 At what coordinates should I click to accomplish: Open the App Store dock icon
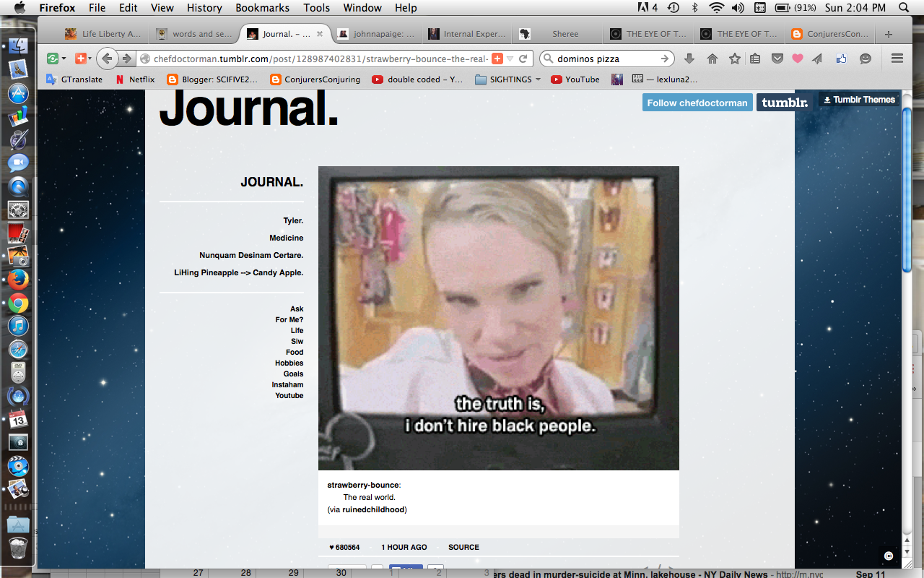[x=18, y=92]
